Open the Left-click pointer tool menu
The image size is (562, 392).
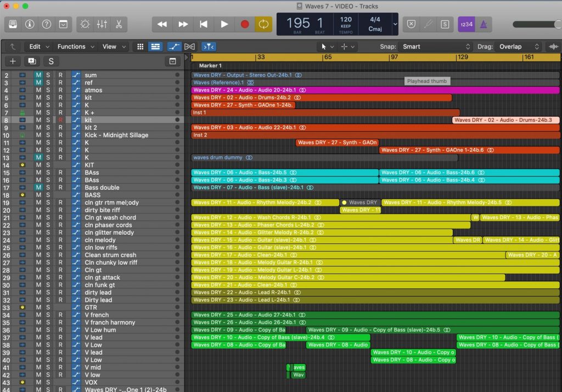327,47
